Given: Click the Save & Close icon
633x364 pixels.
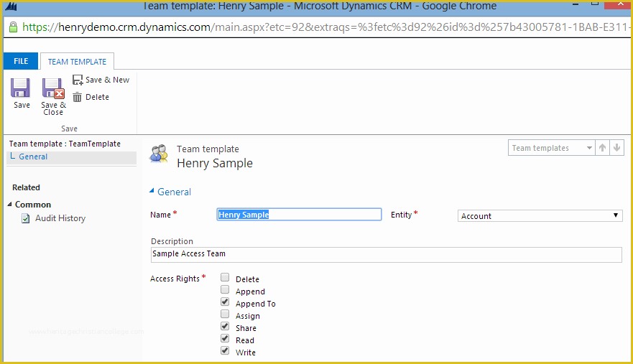Looking at the screenshot, I should coord(53,88).
